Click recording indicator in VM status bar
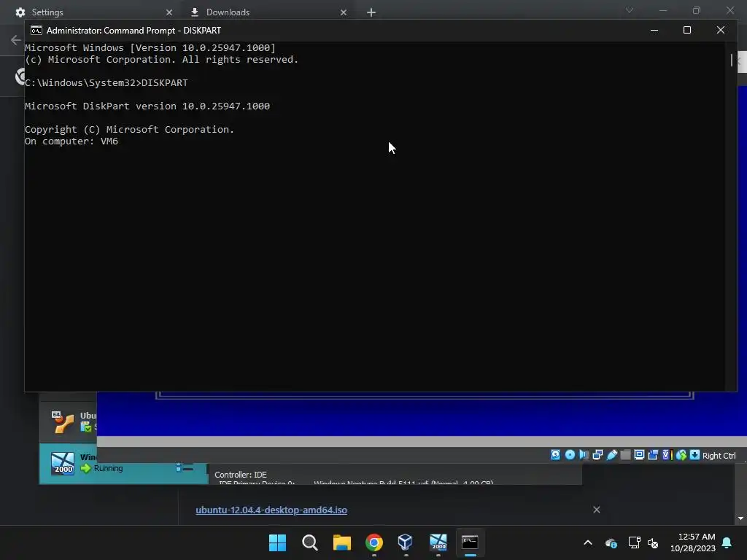Viewport: 747px width, 560px height. point(653,455)
